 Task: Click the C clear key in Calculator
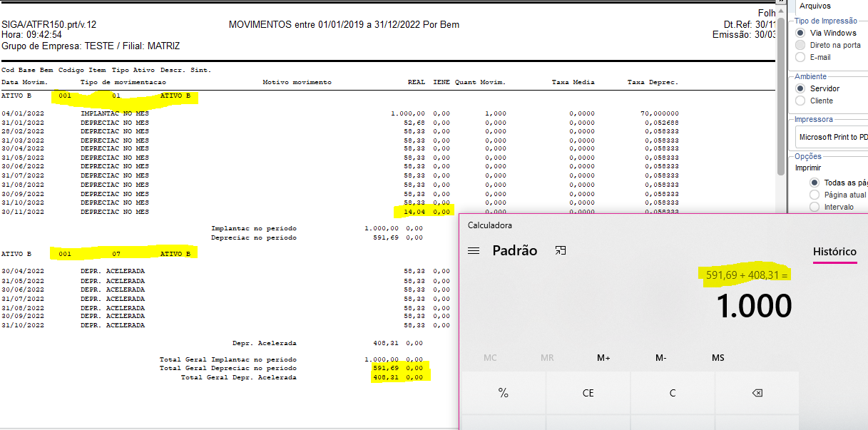[x=673, y=393]
